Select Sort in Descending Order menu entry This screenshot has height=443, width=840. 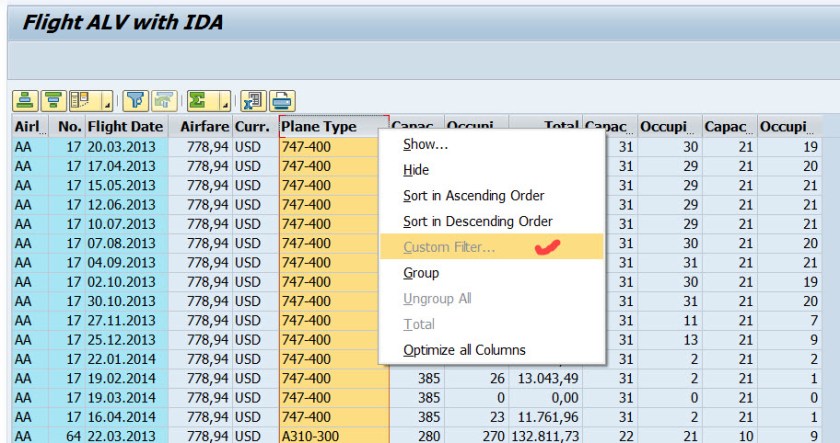[x=492, y=221]
